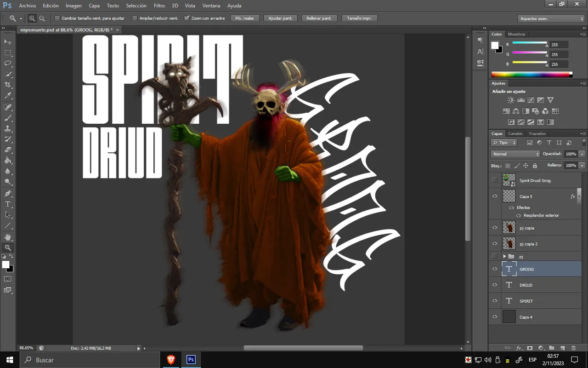Screen dimensions: 588x368
Task: Hide the Capa 5 layer
Action: pos(495,196)
